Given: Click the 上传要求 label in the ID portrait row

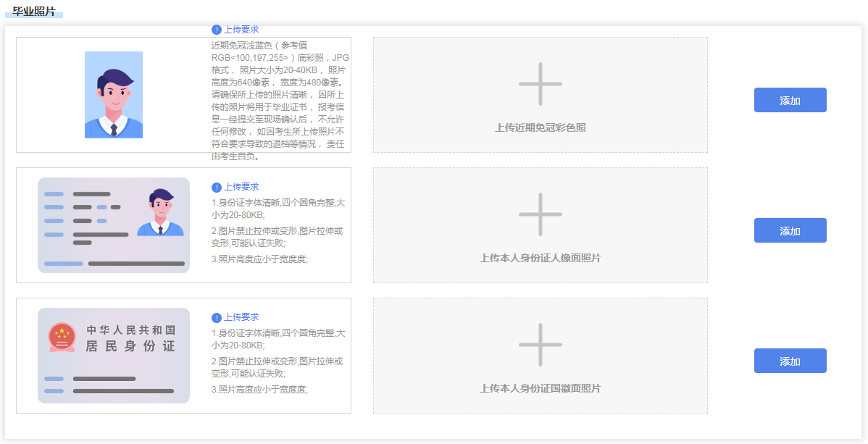Looking at the screenshot, I should pos(241,187).
